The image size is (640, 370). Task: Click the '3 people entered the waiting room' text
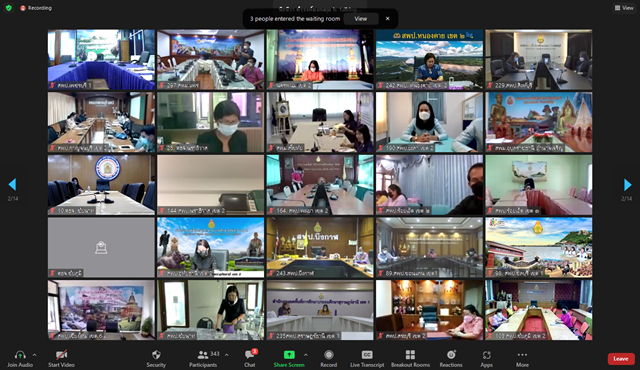pos(295,19)
